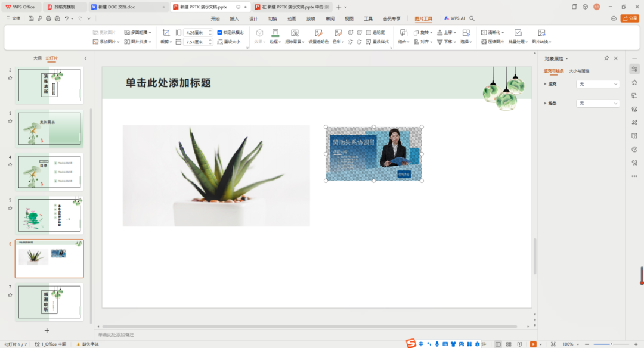644x348 pixels.
Task: Click Reset Size (重设大小)
Action: pyautogui.click(x=229, y=42)
